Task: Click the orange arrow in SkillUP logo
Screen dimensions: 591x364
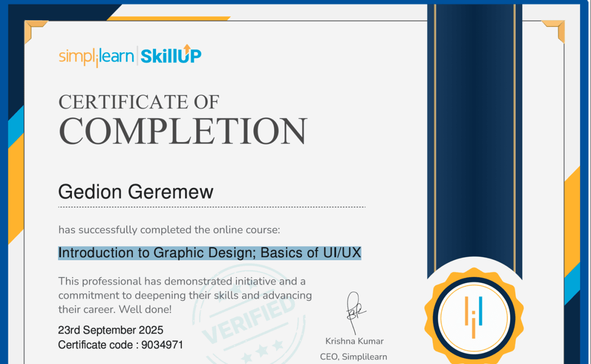Action: coord(187,48)
